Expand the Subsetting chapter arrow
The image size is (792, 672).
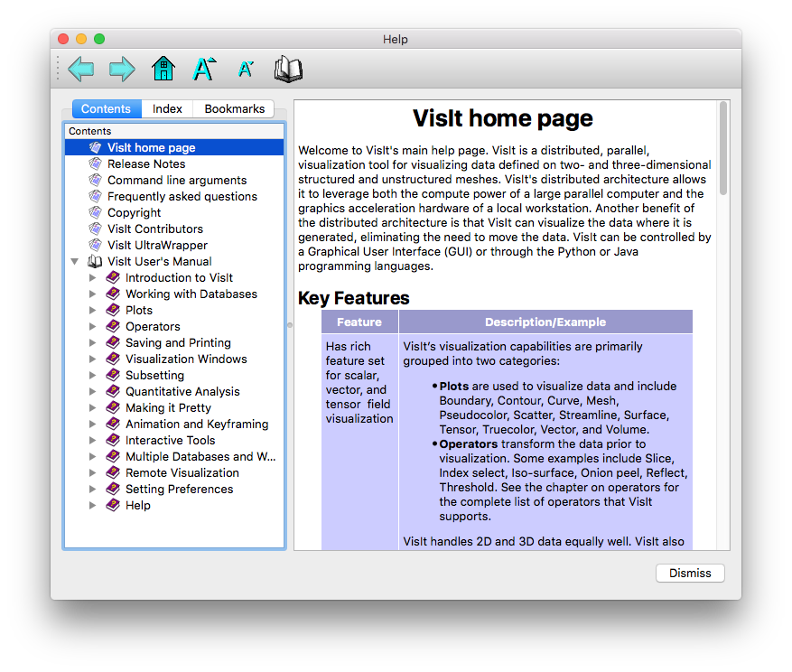[92, 375]
